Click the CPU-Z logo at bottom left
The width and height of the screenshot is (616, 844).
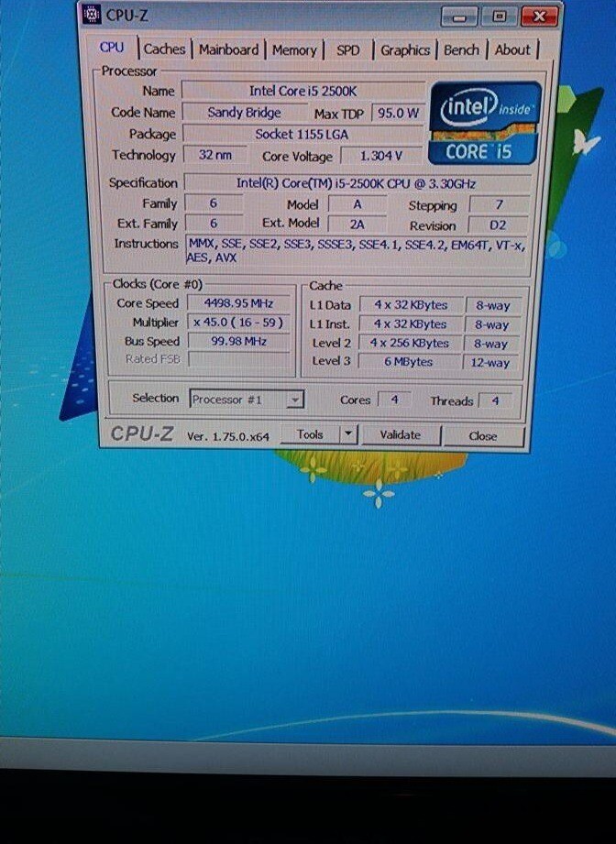[x=142, y=433]
